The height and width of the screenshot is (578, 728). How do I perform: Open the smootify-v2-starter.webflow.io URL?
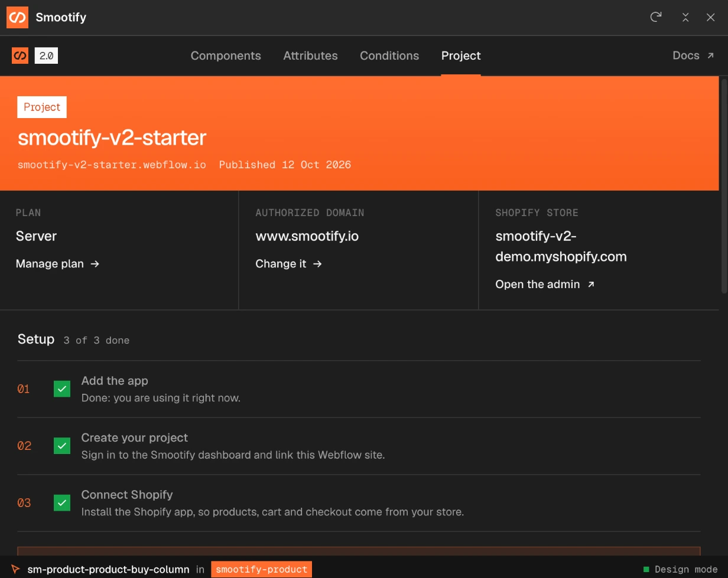point(112,165)
